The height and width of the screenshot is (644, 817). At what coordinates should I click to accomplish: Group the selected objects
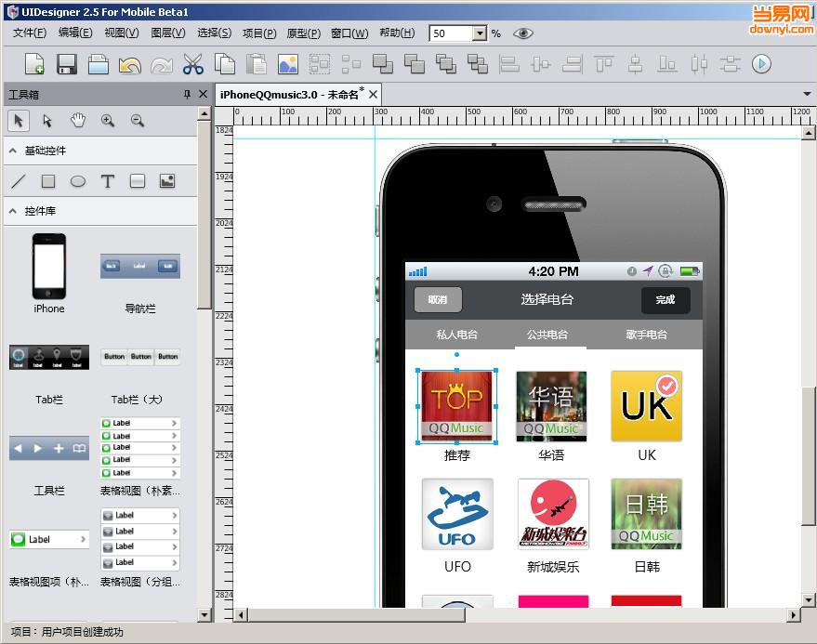(x=320, y=64)
